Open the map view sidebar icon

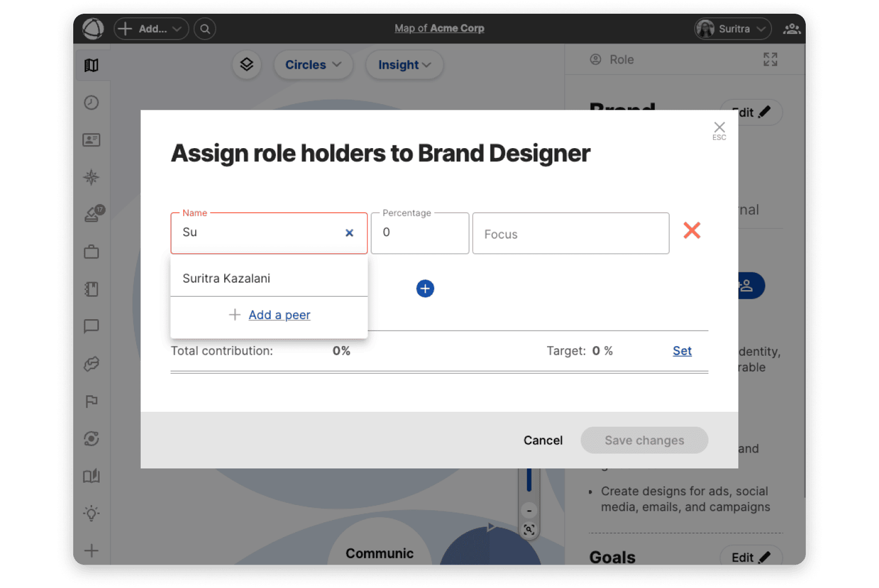92,65
